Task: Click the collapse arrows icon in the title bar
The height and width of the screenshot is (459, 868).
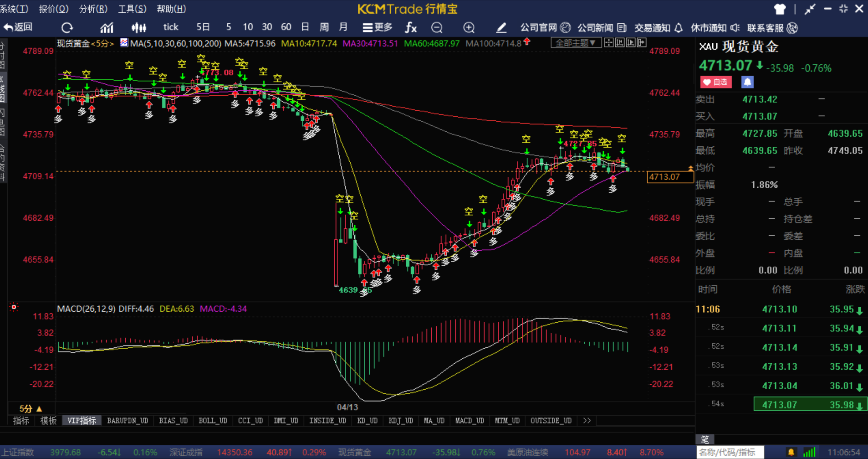Action: 810,9
